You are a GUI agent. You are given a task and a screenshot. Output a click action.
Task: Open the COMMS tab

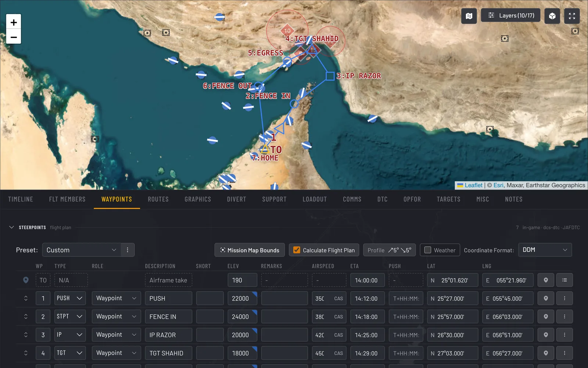pyautogui.click(x=352, y=199)
